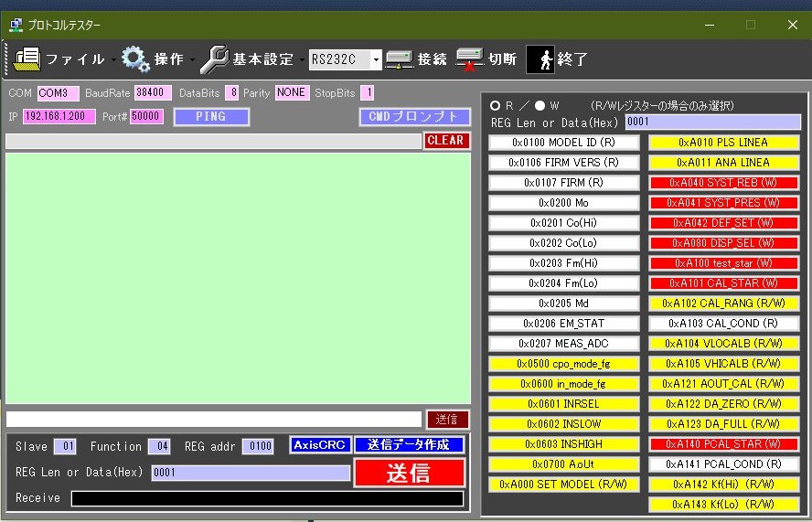812x522 pixels.
Task: Click the red CLEAR button
Action: [x=446, y=141]
